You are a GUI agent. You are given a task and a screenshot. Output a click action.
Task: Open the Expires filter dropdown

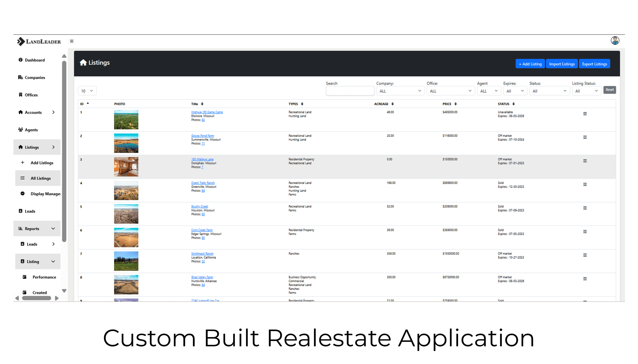pyautogui.click(x=515, y=91)
